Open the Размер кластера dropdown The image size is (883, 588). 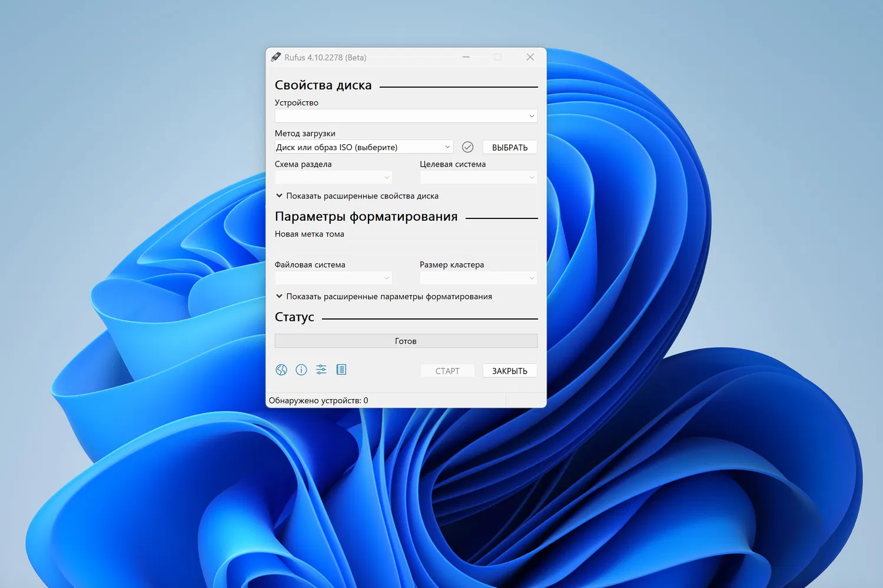tap(478, 278)
